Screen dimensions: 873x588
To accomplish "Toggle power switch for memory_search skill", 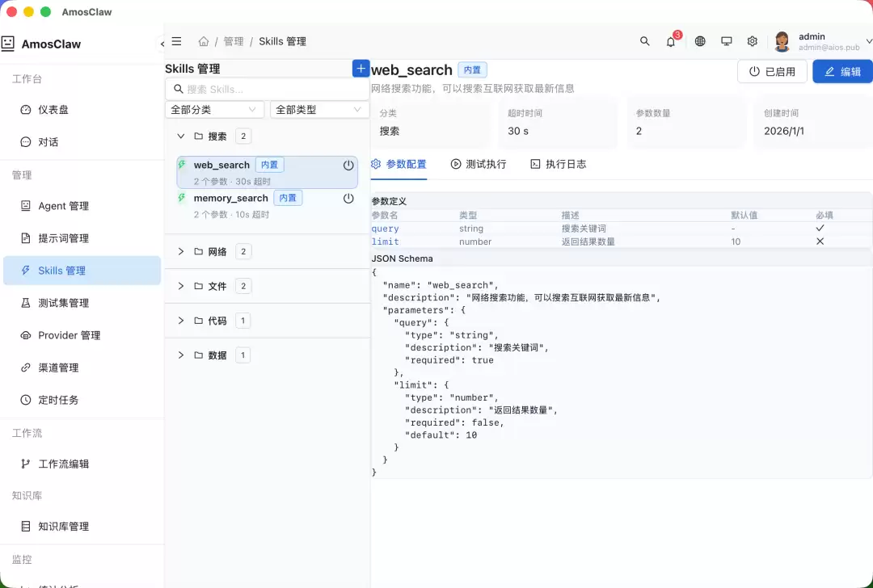I will tap(348, 199).
